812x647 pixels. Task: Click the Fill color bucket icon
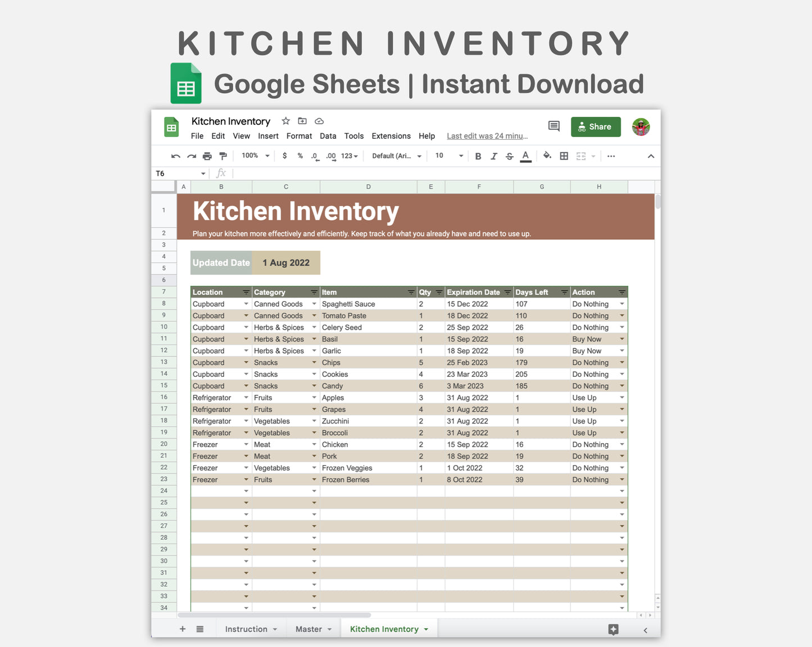point(547,156)
